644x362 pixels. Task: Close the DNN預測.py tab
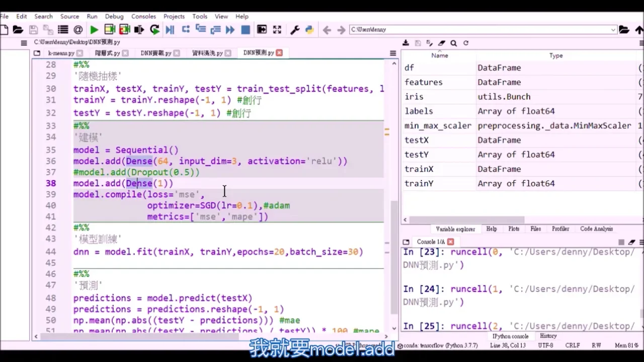[x=279, y=53]
